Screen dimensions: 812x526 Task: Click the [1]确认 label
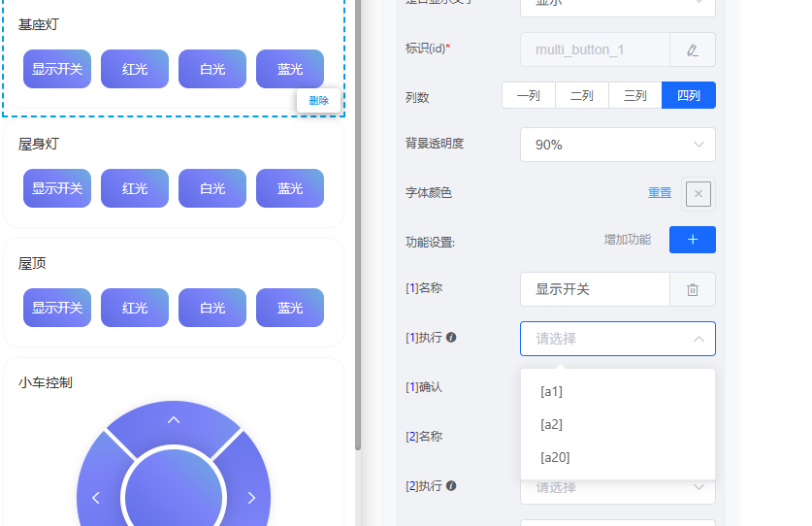[424, 387]
